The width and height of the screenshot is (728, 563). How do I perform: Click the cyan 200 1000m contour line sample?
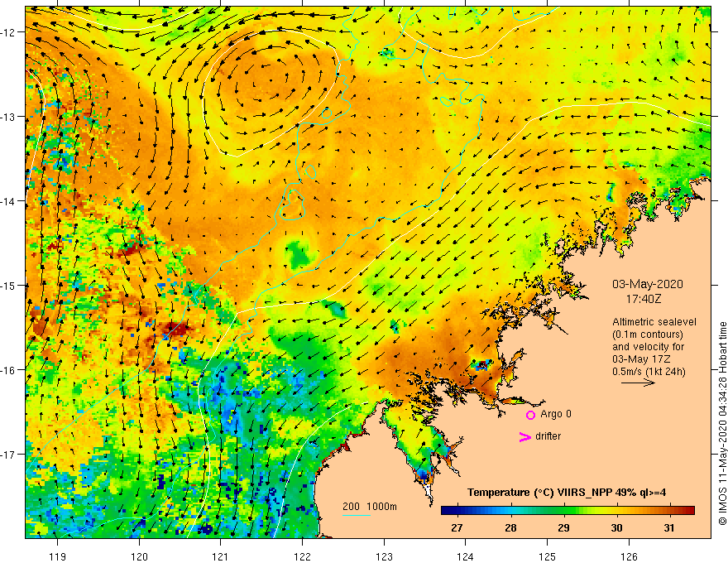(x=357, y=515)
